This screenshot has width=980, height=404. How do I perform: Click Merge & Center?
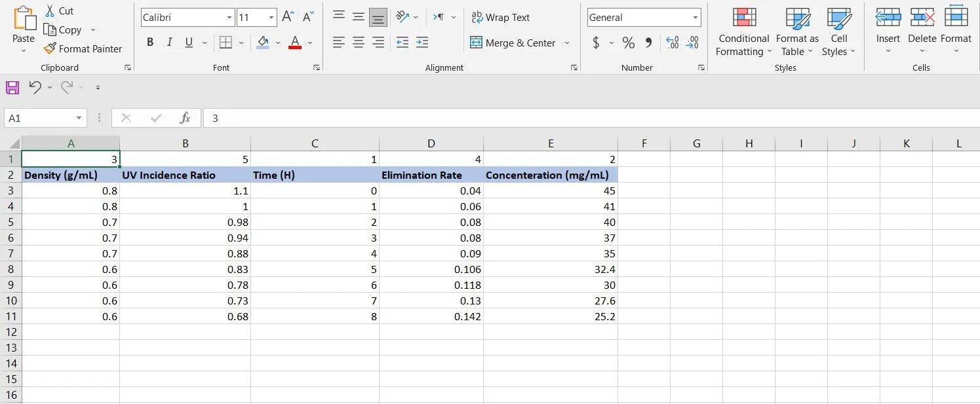[x=513, y=43]
